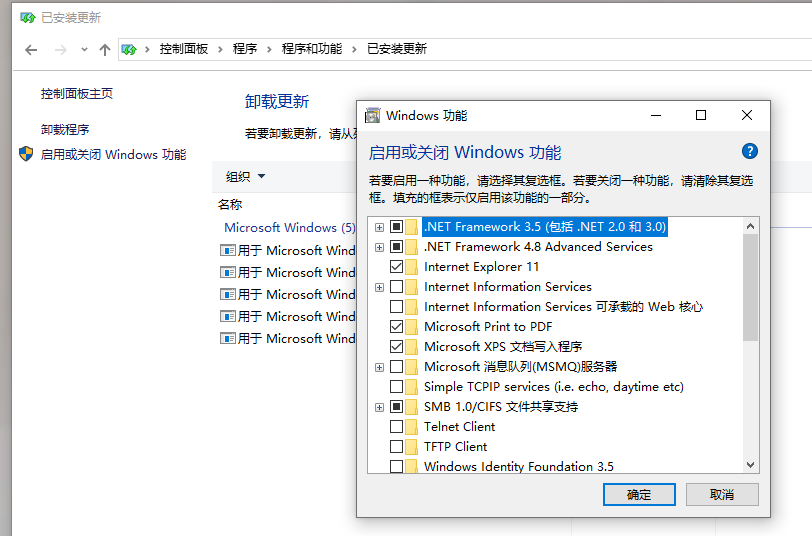
Task: Cancel the dialog with 取消 button
Action: tap(722, 495)
